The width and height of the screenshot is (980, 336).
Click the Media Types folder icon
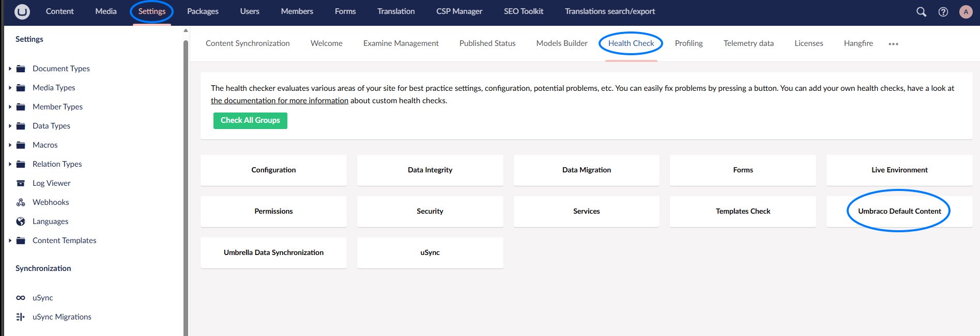click(21, 88)
